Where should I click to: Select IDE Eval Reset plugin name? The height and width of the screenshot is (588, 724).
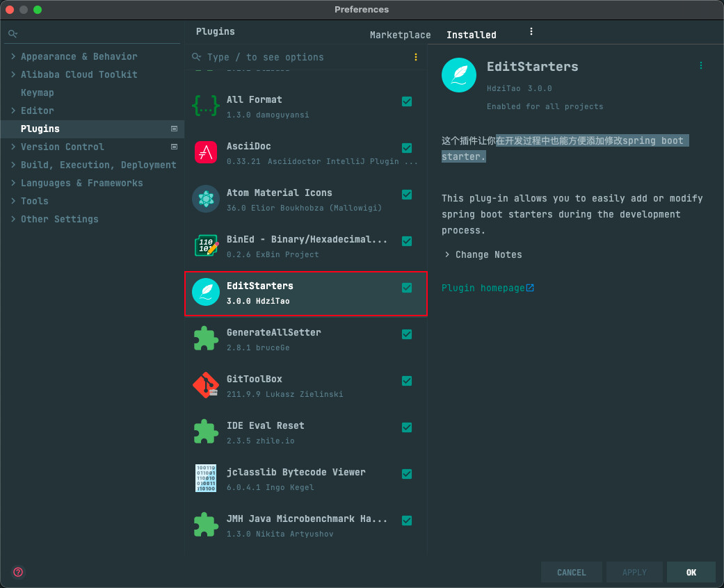[266, 425]
